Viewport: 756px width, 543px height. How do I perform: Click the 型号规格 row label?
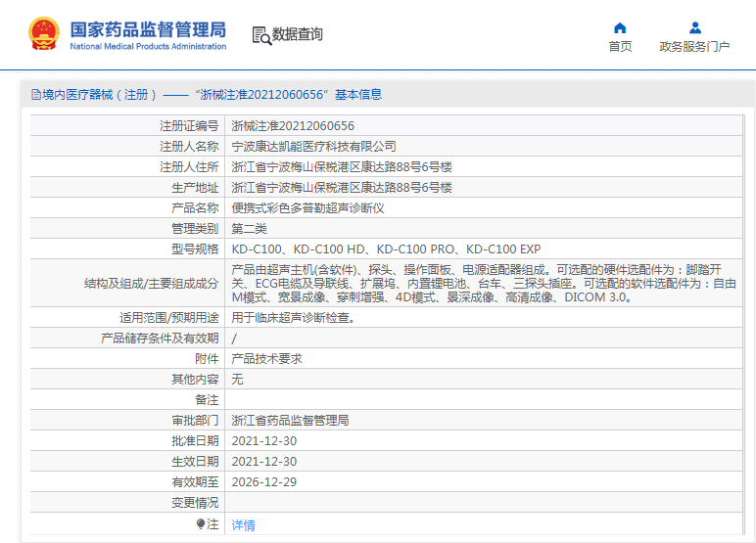[x=195, y=249]
